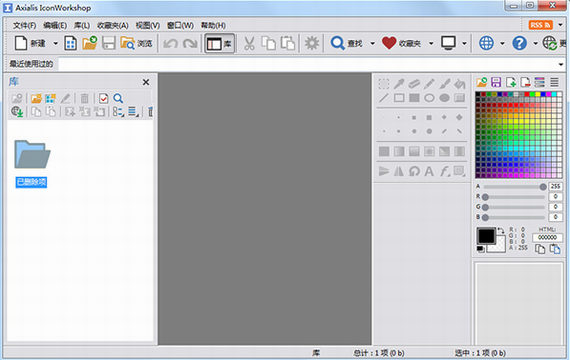Viewport: 570px width, 360px height.
Task: Open the 窗口(W) menu
Action: (180, 25)
